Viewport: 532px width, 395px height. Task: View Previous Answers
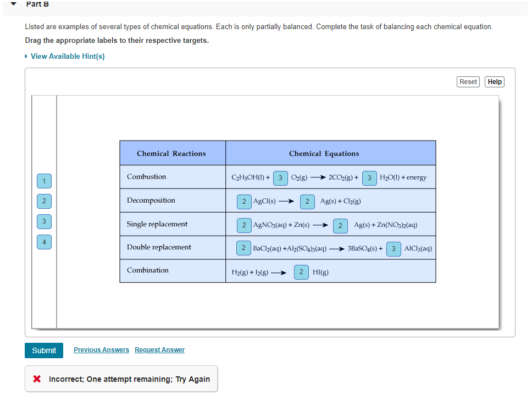[101, 350]
